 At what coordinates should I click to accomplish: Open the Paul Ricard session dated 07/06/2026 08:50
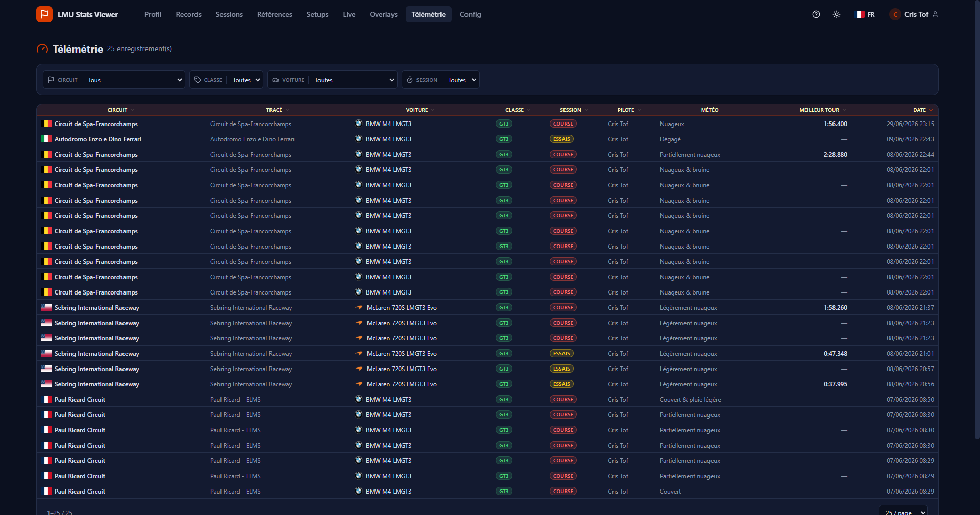pos(487,399)
